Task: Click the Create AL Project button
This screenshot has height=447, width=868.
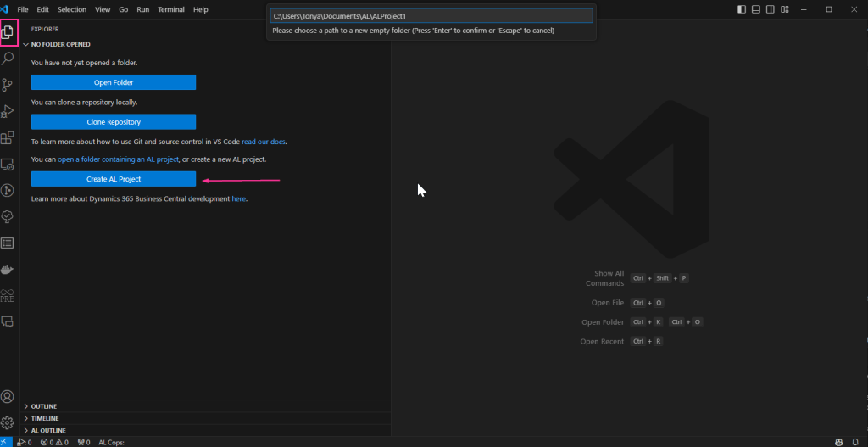Action: [114, 179]
